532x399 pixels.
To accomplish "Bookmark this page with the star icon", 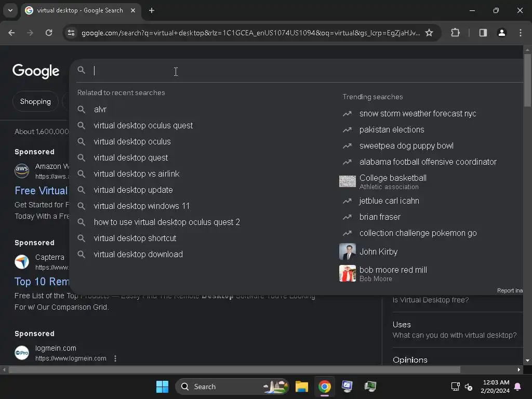I will point(429,33).
